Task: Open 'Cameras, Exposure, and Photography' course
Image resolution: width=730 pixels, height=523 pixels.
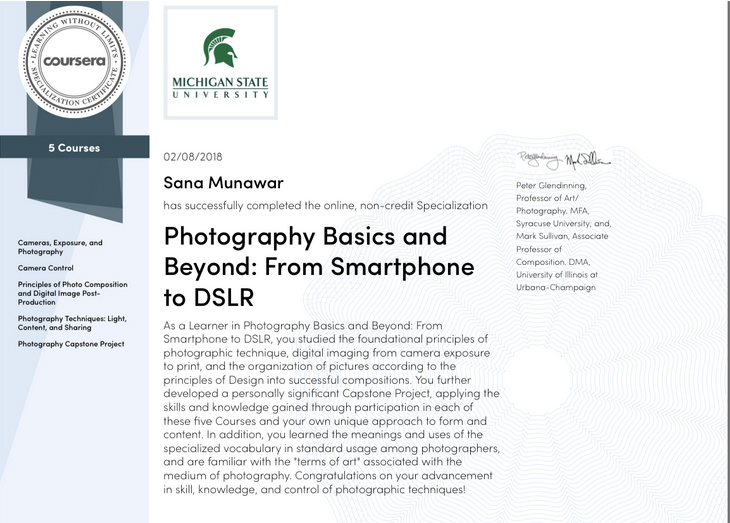Action: click(60, 247)
